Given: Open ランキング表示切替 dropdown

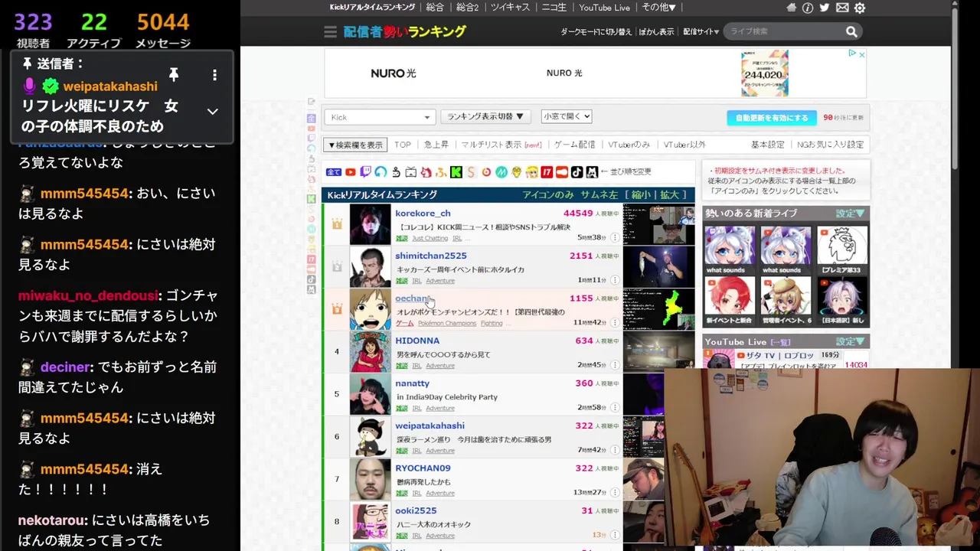Looking at the screenshot, I should pyautogui.click(x=485, y=116).
